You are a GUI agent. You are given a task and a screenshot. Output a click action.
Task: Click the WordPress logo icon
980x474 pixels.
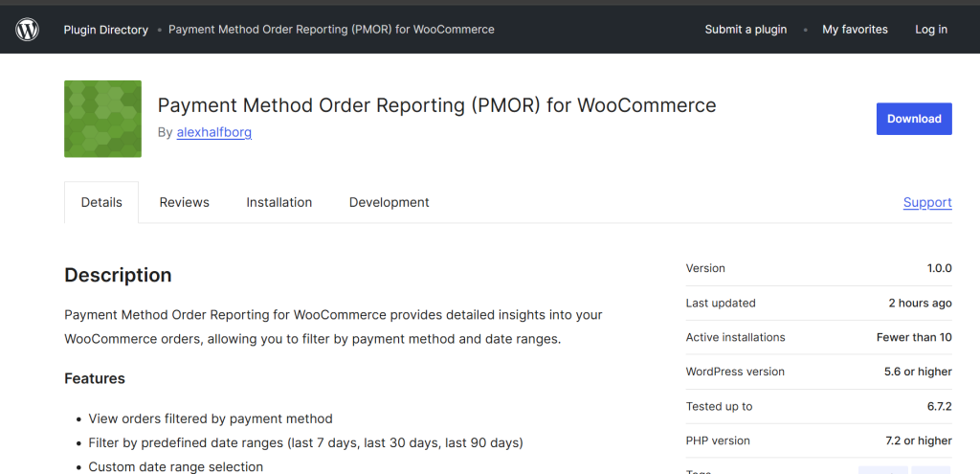point(28,30)
